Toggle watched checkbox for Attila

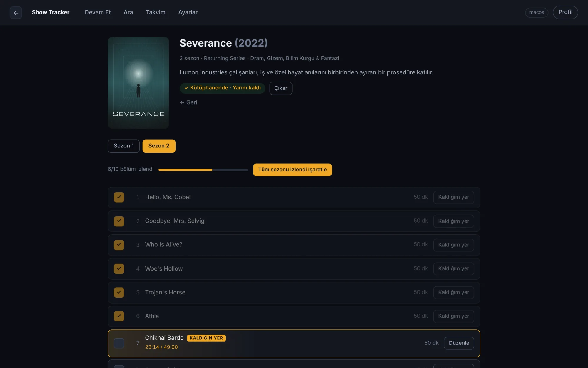pos(119,316)
